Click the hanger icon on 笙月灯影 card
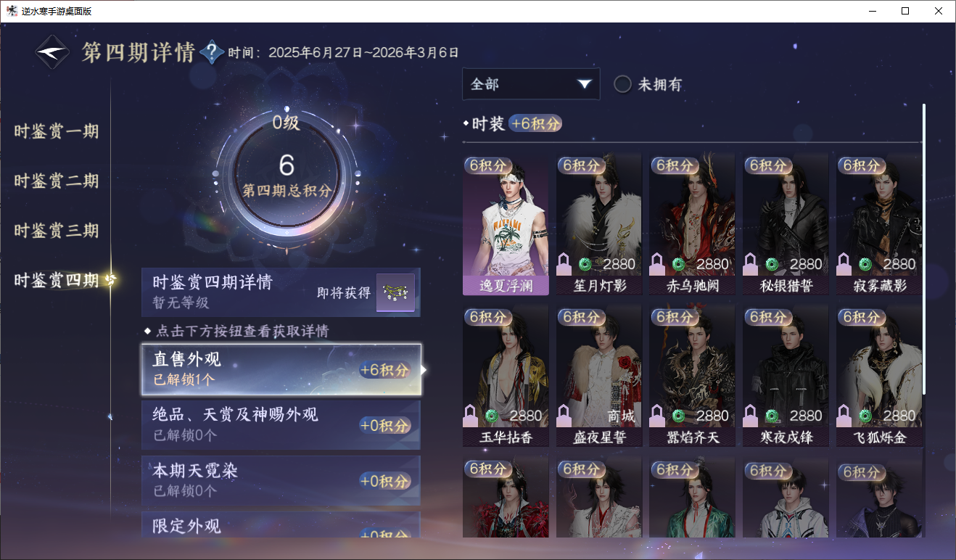Image resolution: width=956 pixels, height=560 pixels. coord(564,264)
